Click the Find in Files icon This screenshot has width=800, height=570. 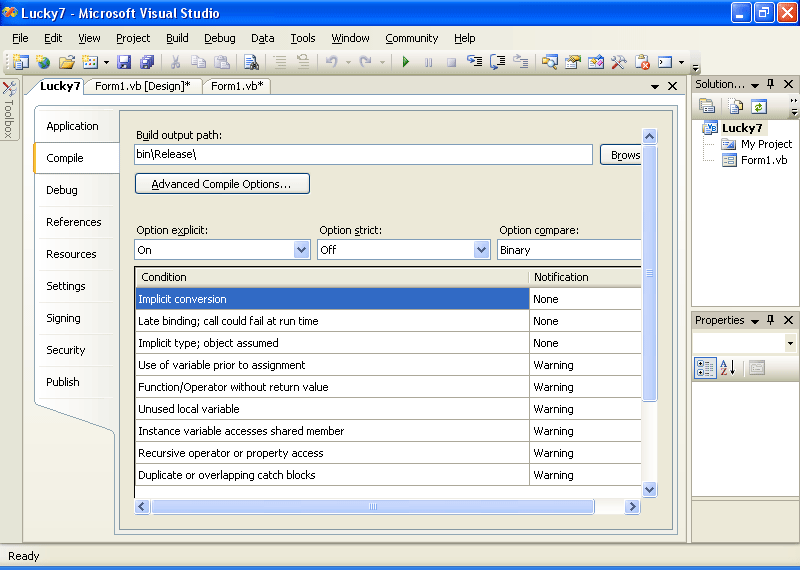(251, 62)
